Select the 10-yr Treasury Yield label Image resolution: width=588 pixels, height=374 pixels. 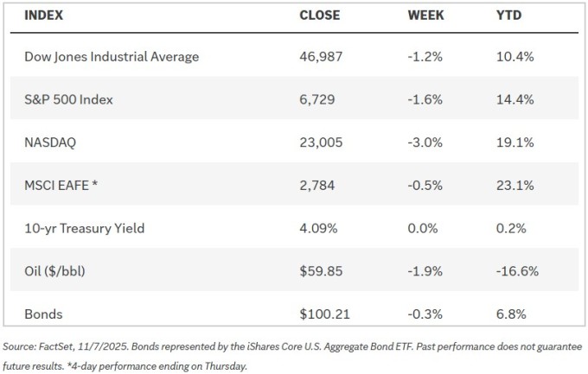point(85,228)
